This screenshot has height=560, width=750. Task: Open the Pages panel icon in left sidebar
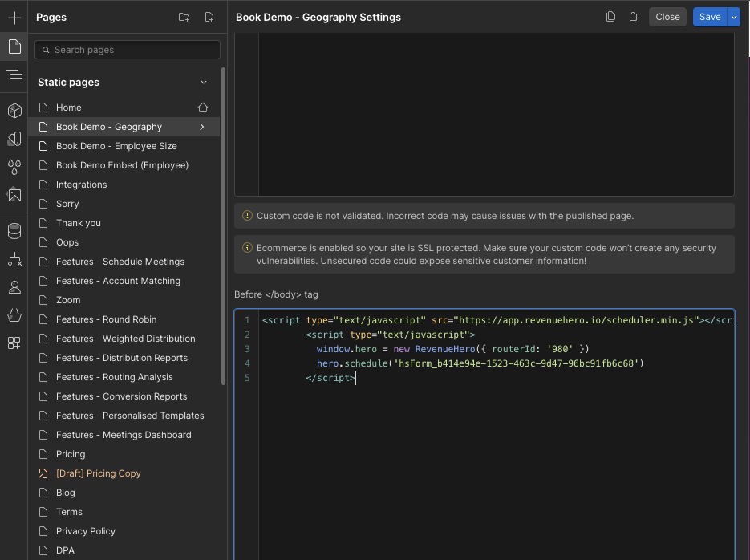coord(14,47)
